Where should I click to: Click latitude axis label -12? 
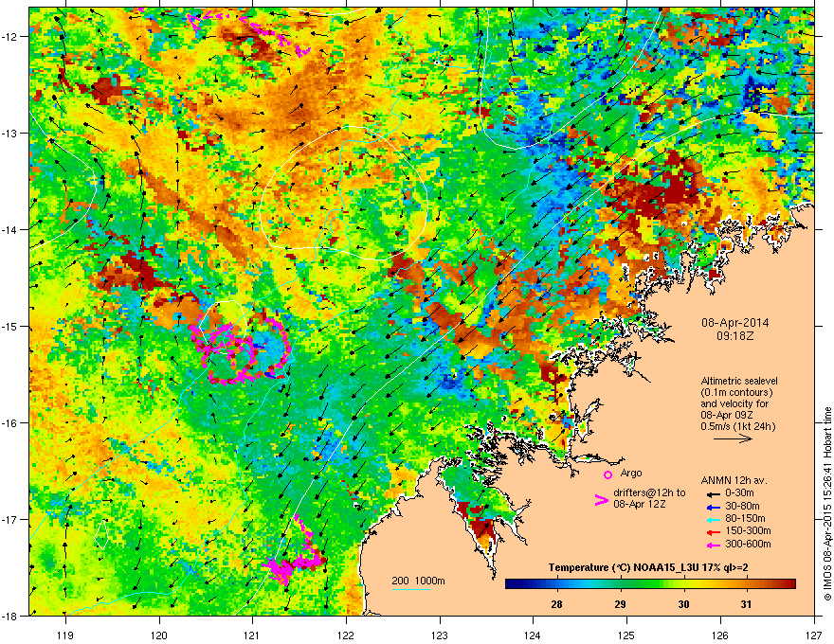(x=10, y=37)
